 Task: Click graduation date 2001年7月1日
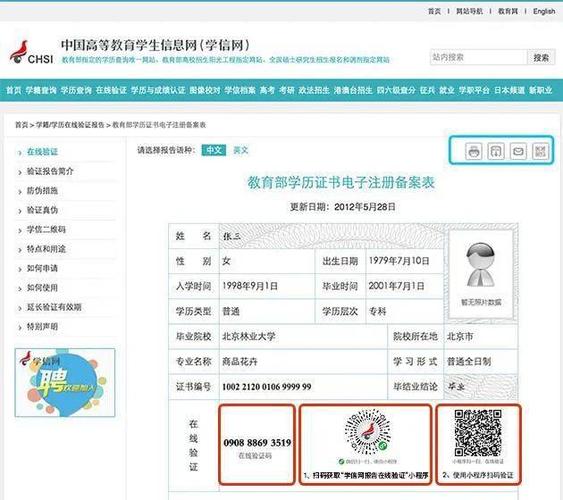(396, 286)
